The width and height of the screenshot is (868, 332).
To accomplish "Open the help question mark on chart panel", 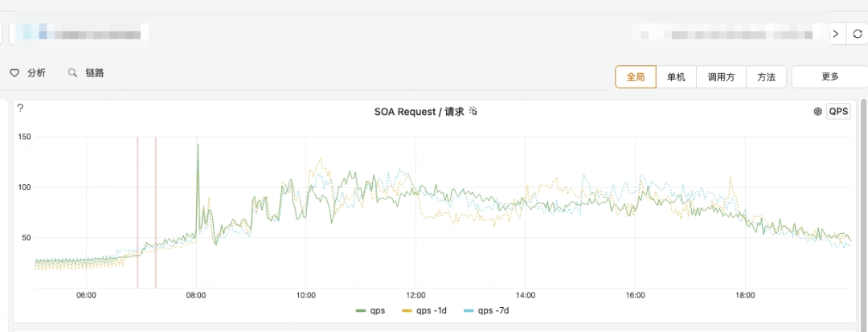I will 20,108.
